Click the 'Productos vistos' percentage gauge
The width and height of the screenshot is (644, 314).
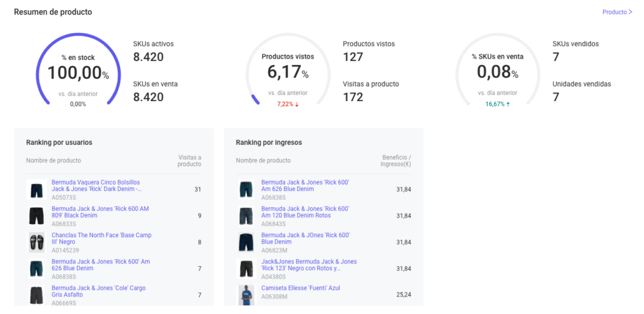click(288, 73)
